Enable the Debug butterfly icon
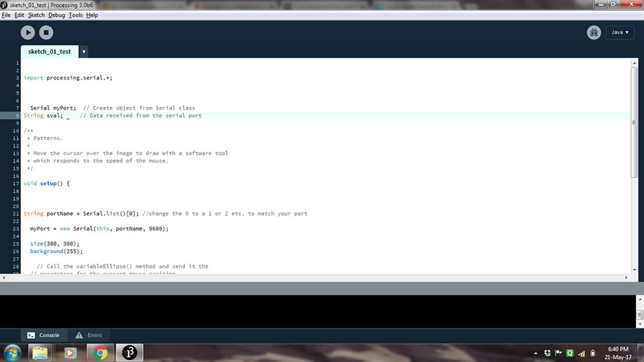This screenshot has width=644, height=362. click(x=594, y=33)
